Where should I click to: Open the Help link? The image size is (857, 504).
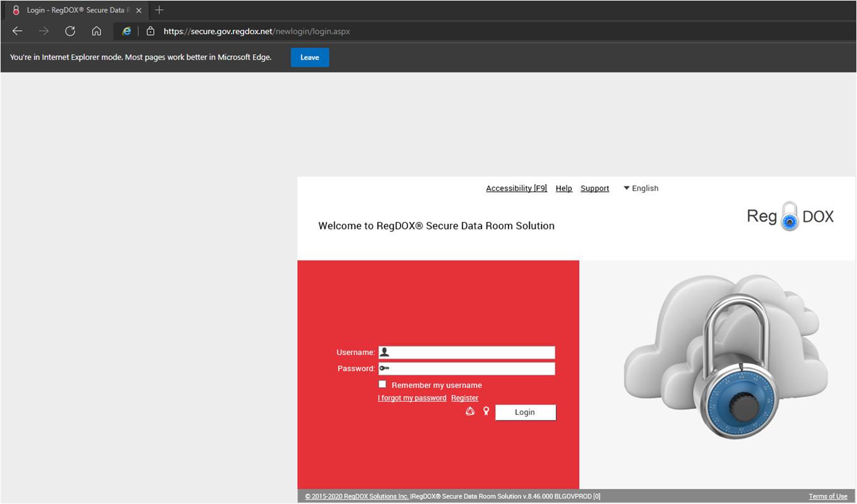[564, 188]
